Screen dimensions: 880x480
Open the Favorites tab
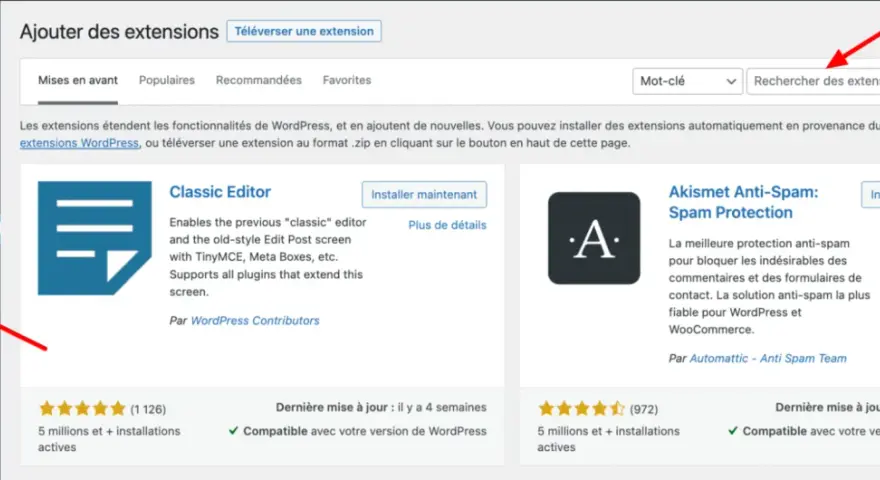[x=347, y=80]
